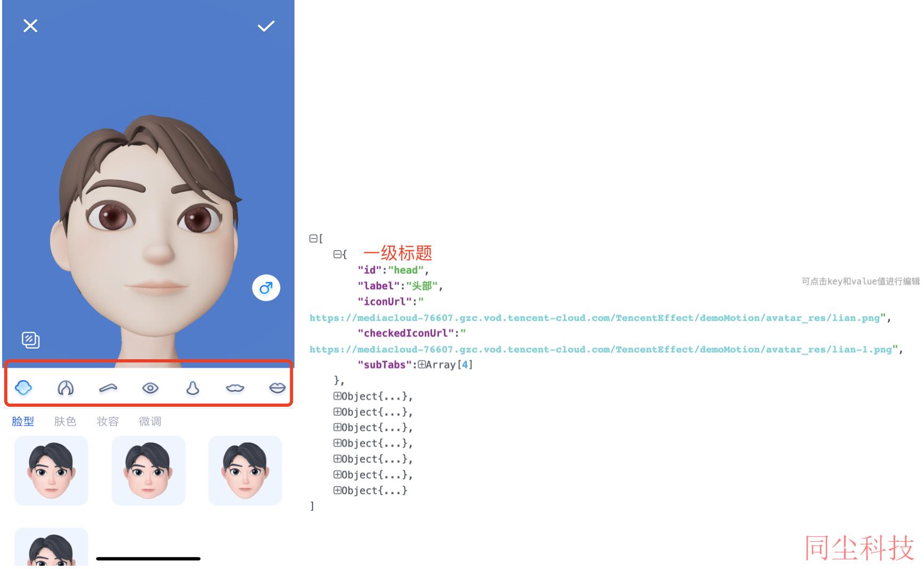Choose the right face shape thumbnail in top row
This screenshot has height=569, width=924.
coord(245,470)
